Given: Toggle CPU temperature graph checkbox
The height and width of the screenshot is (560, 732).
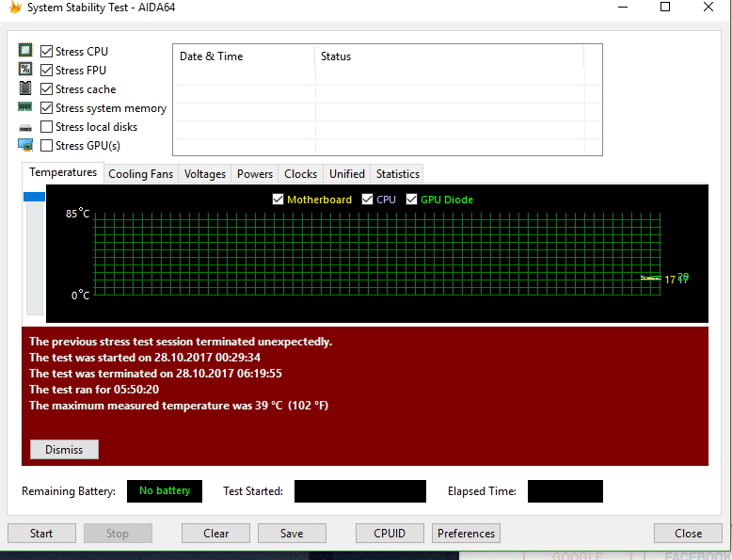Looking at the screenshot, I should (x=367, y=200).
